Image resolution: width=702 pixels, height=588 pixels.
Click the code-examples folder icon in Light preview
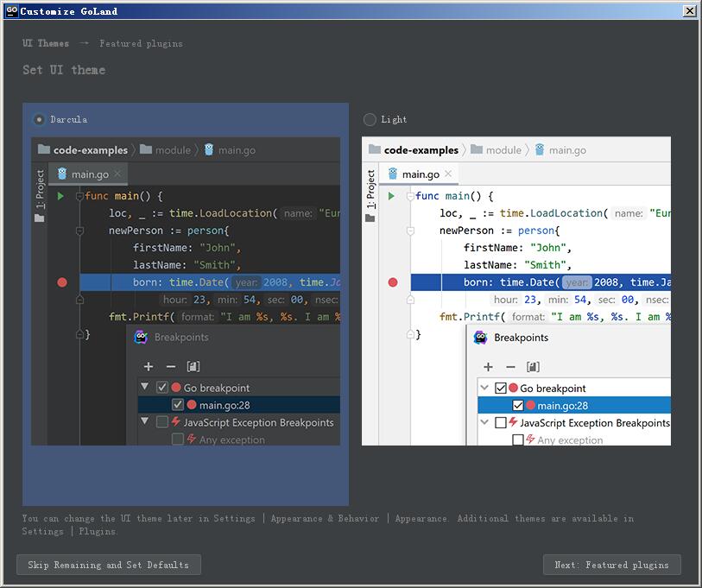[375, 149]
